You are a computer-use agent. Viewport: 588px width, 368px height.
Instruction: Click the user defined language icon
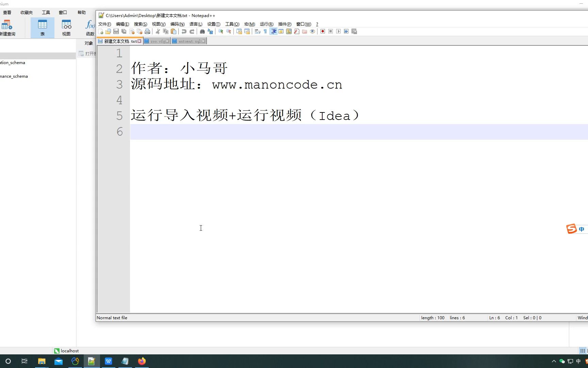[281, 31]
